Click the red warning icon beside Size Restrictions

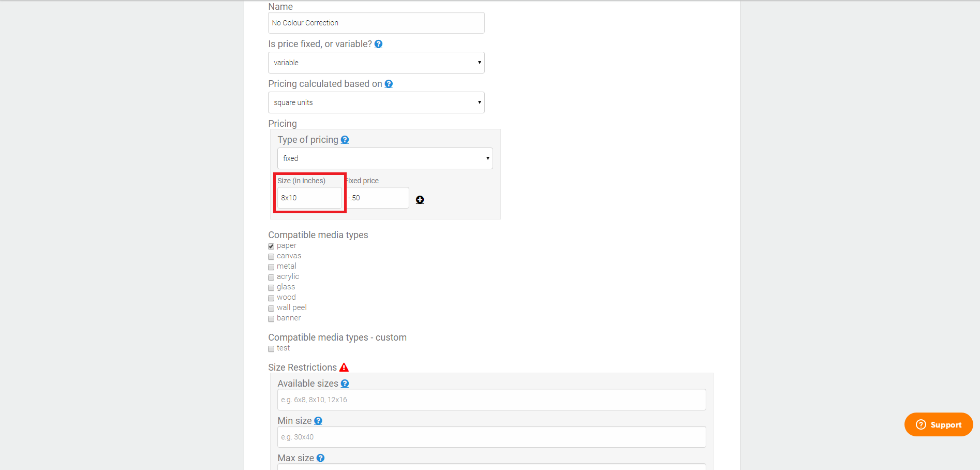pos(344,368)
